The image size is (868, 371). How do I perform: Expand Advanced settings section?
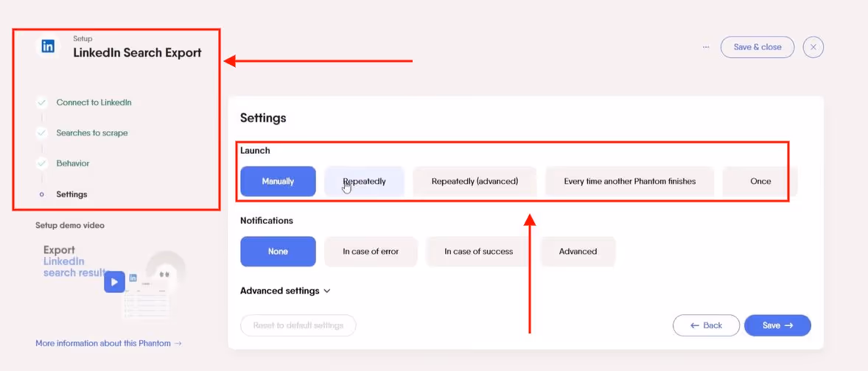[285, 291]
